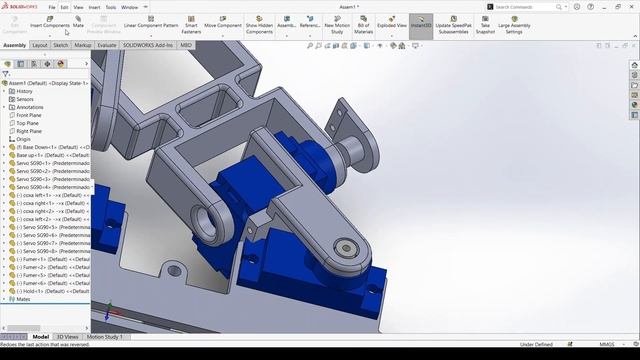Screen dimensions: 640x360
Task: Click the Search Commands field
Action: pos(524,7)
